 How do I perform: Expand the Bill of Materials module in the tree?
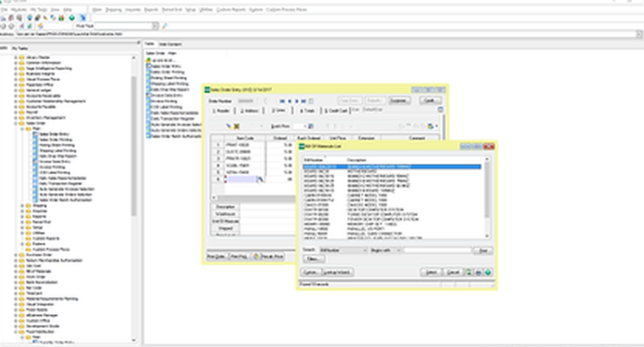(15, 271)
